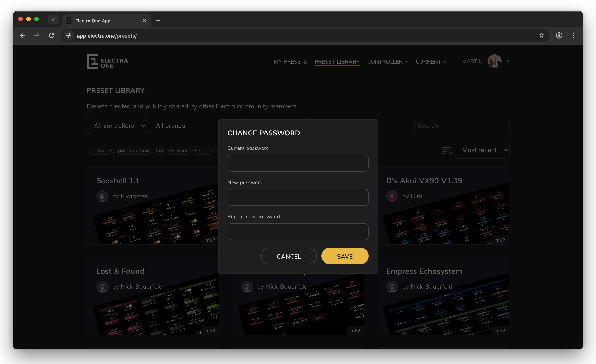Expand the Controller menu
Screen dimensions: 596x364
(x=387, y=62)
